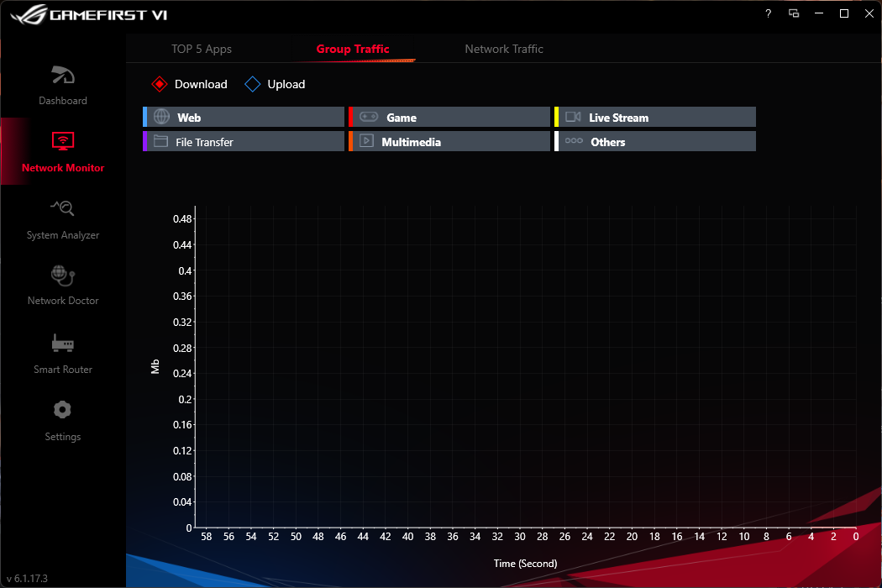Click the Game controller icon
Screen dimensions: 882x588
click(x=369, y=117)
